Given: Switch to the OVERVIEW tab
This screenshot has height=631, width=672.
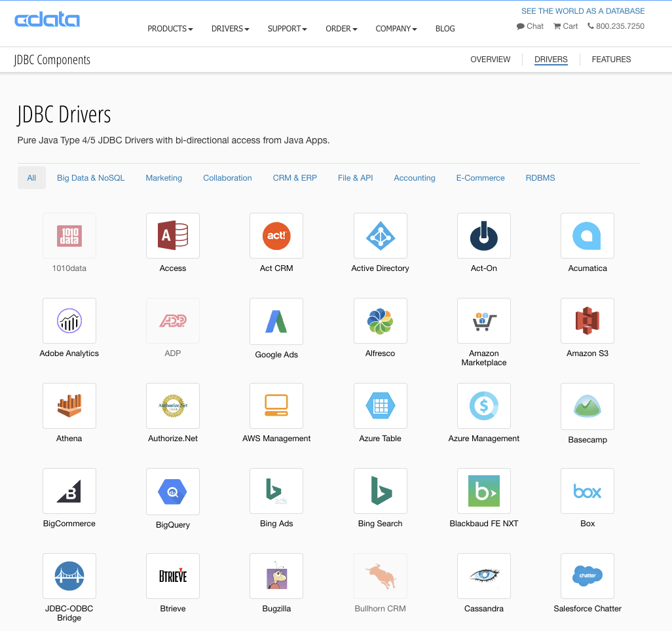Looking at the screenshot, I should tap(491, 60).
